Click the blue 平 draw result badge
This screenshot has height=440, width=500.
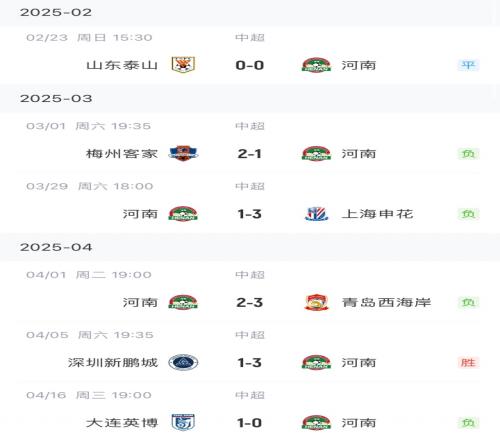pyautogui.click(x=468, y=65)
